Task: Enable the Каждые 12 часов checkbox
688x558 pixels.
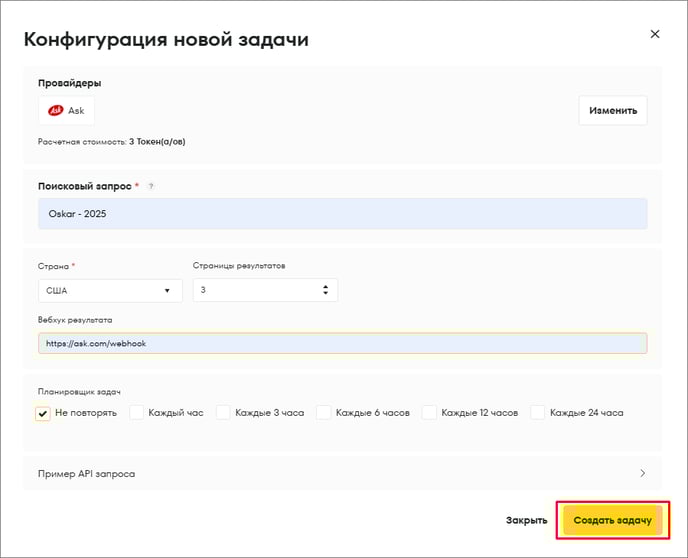Action: click(x=429, y=412)
